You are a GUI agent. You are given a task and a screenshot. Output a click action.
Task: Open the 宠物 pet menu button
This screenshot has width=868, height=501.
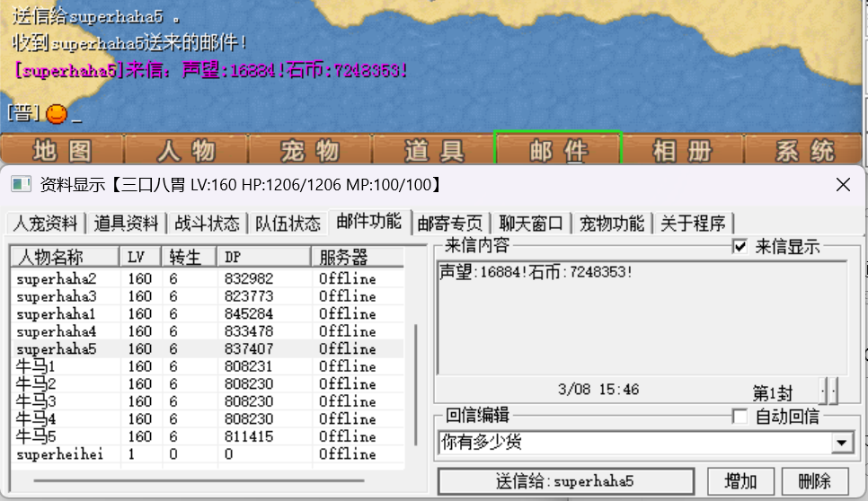310,149
